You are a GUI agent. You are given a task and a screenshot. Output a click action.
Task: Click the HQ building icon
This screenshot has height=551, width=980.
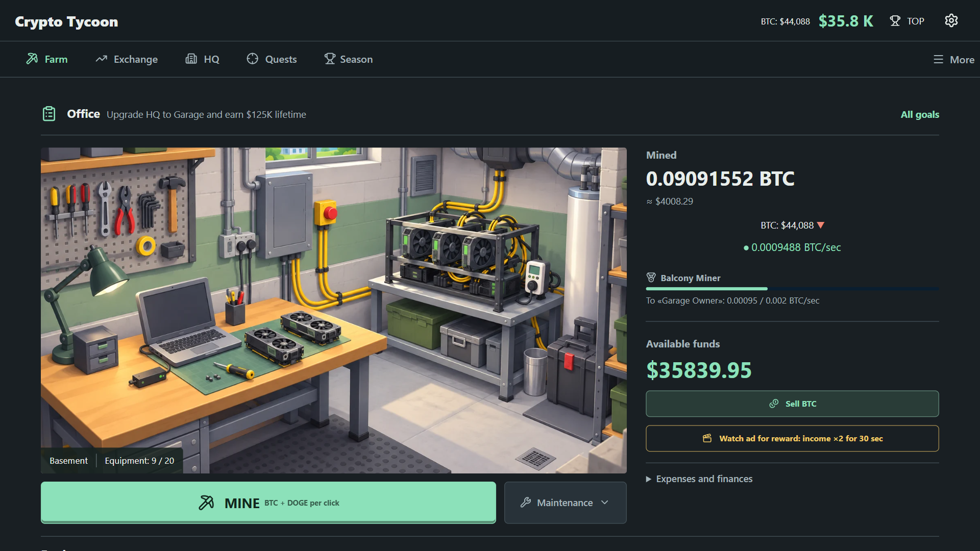(x=191, y=59)
